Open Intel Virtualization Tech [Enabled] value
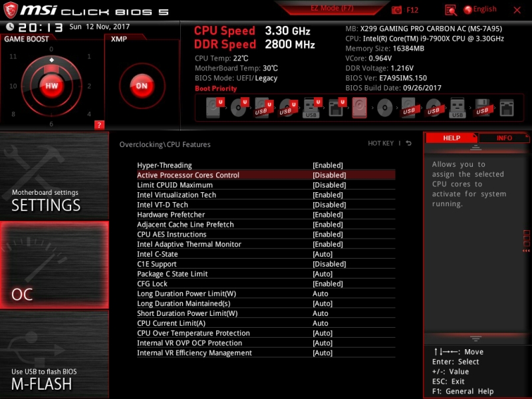532x399 pixels. click(328, 195)
